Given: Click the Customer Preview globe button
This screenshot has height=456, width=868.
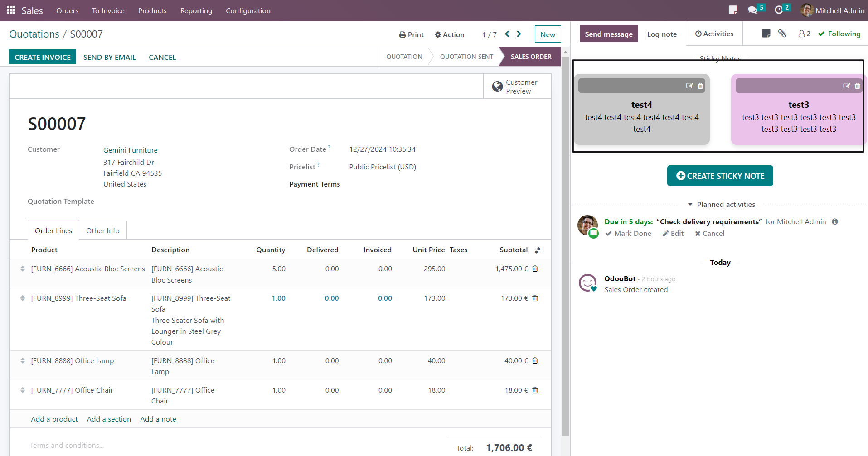Looking at the screenshot, I should click(x=517, y=86).
